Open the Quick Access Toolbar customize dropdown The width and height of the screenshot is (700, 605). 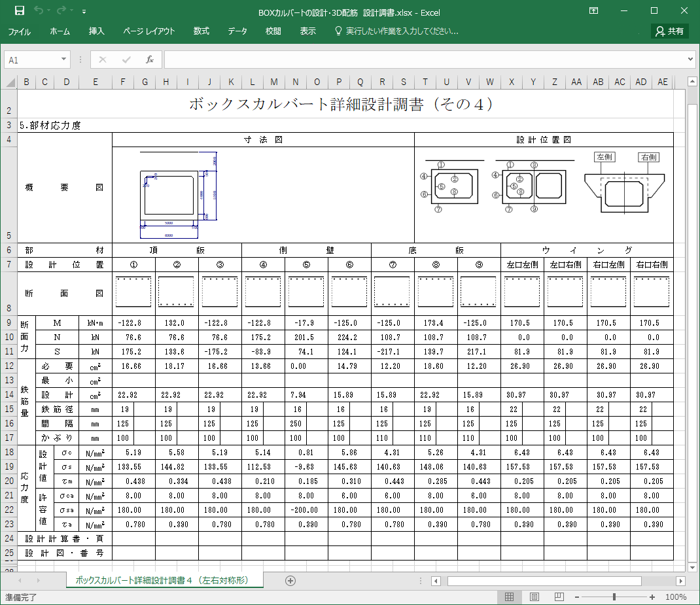click(x=84, y=12)
